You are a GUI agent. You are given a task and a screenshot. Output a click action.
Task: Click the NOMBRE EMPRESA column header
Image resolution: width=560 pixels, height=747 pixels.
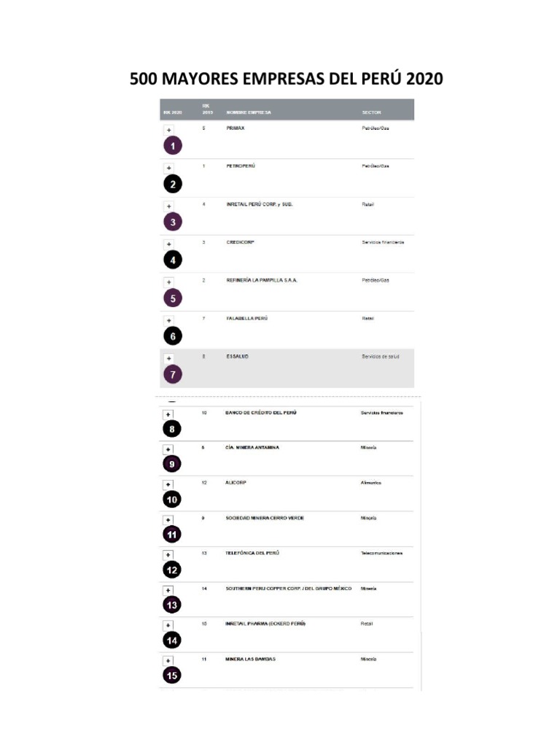coord(249,112)
